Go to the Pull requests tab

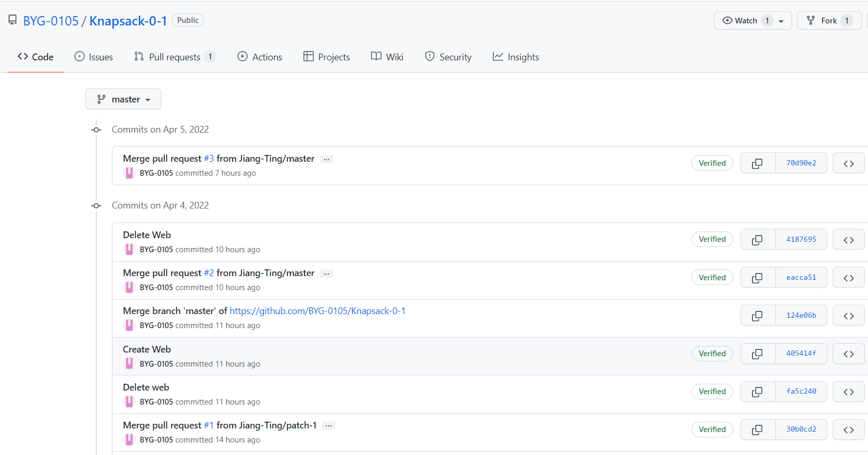pos(175,57)
